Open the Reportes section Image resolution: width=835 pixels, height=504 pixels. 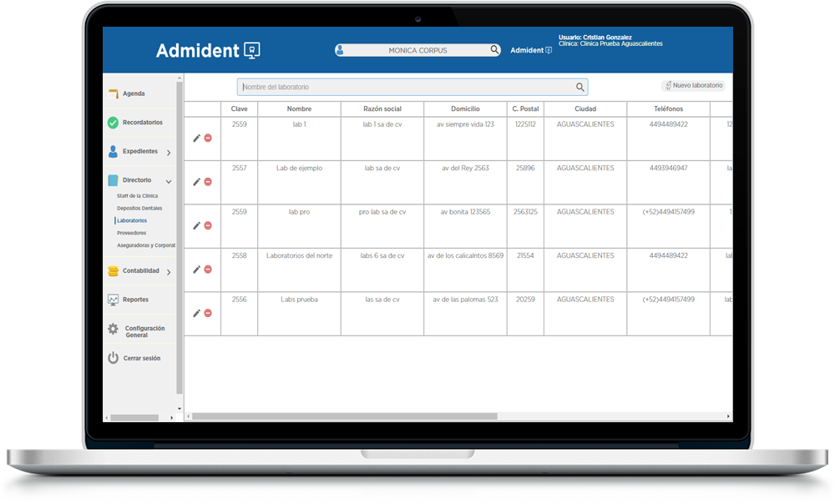coord(135,300)
